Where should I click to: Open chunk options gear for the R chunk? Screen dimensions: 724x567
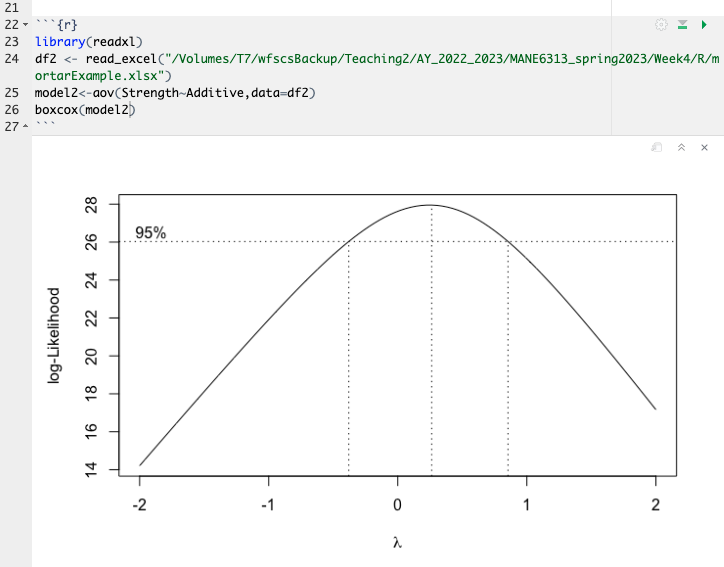[661, 24]
